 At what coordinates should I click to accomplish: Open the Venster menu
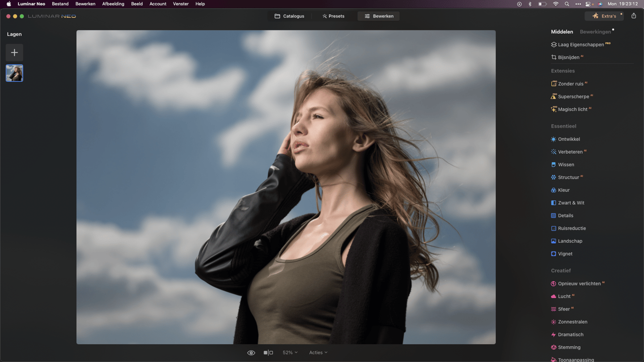click(x=181, y=4)
